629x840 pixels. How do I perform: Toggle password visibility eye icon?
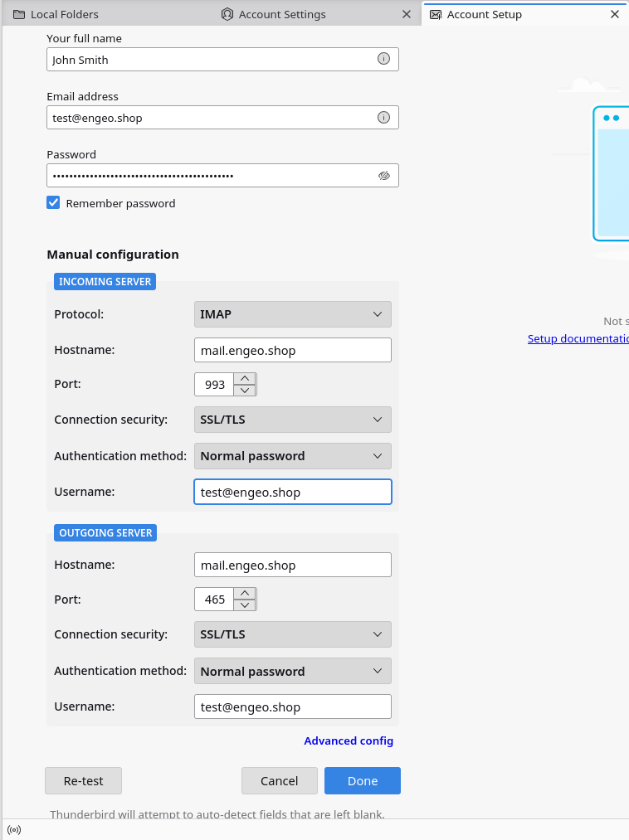point(383,176)
